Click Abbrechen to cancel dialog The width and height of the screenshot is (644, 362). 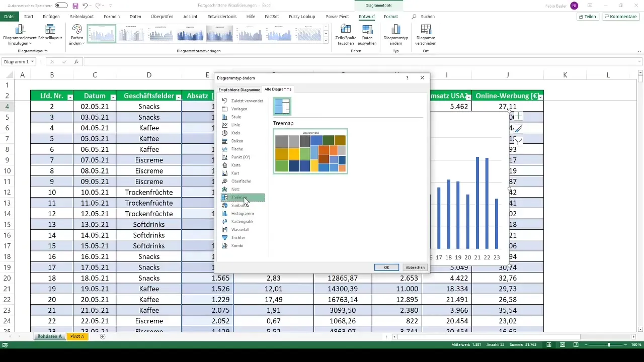pyautogui.click(x=415, y=267)
